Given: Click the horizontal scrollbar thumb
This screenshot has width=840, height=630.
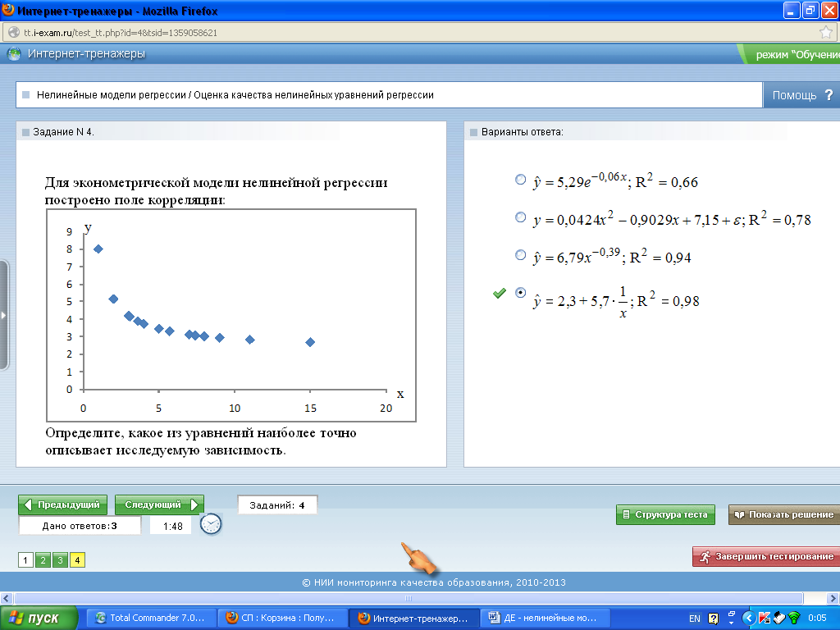Looking at the screenshot, I should coord(409,598).
